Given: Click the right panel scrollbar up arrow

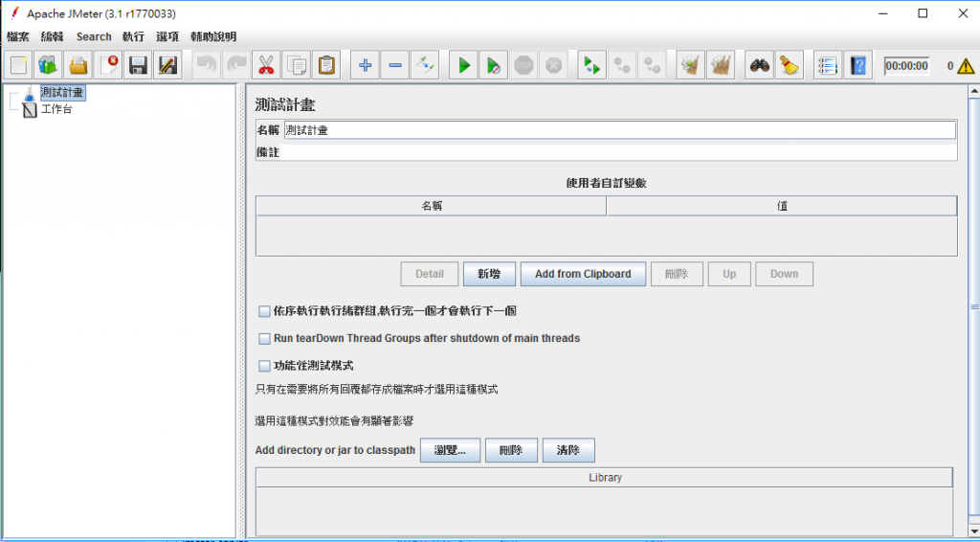Looking at the screenshot, I should (x=974, y=92).
